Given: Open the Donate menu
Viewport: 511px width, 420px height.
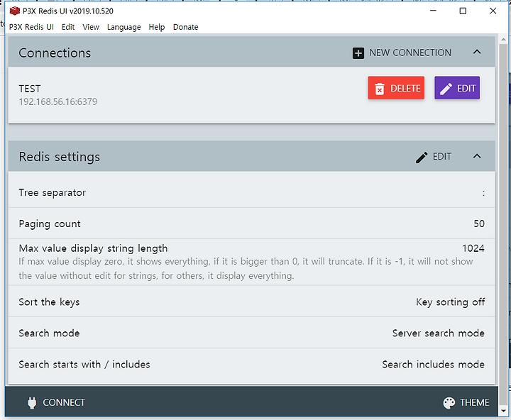Looking at the screenshot, I should tap(185, 27).
